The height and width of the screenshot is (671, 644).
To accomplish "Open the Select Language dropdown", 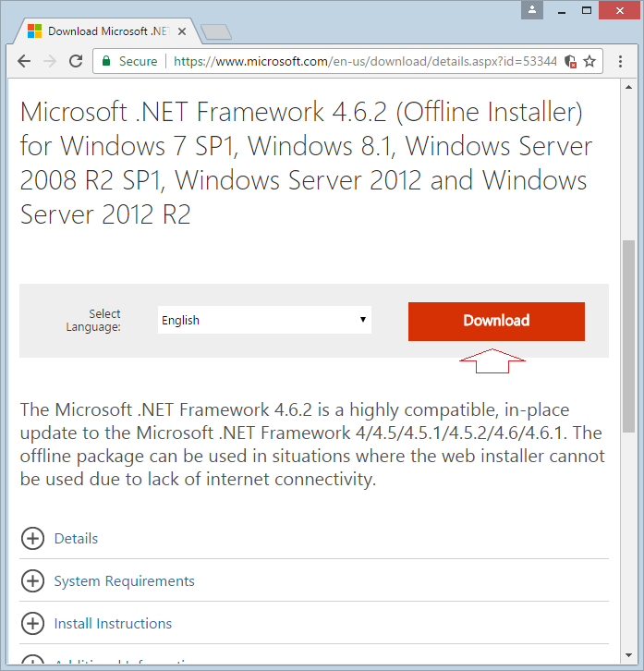I will coord(264,320).
